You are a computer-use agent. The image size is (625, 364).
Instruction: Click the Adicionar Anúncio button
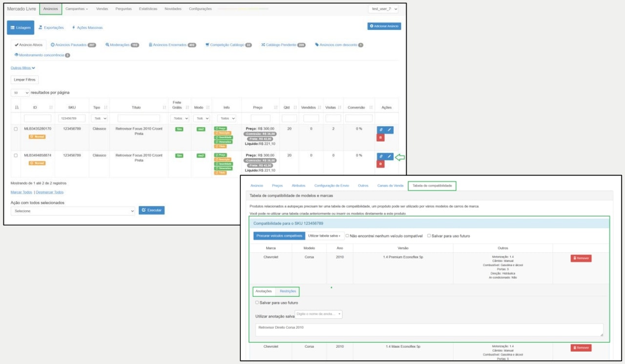pos(384,26)
